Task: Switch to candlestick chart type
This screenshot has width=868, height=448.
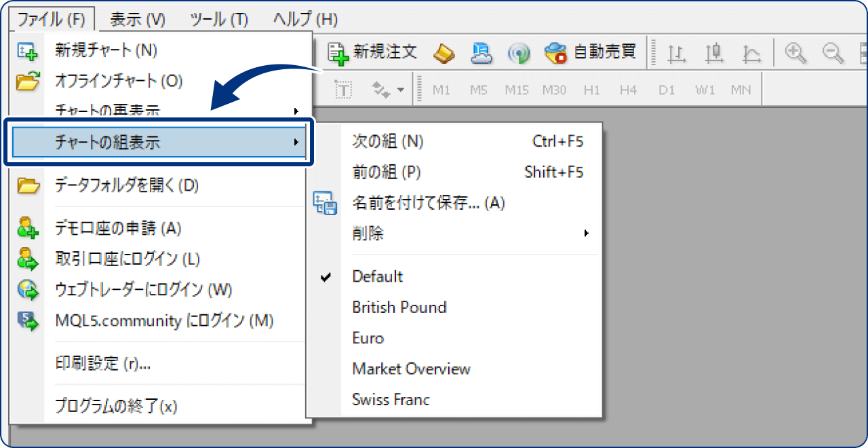Action: (713, 52)
